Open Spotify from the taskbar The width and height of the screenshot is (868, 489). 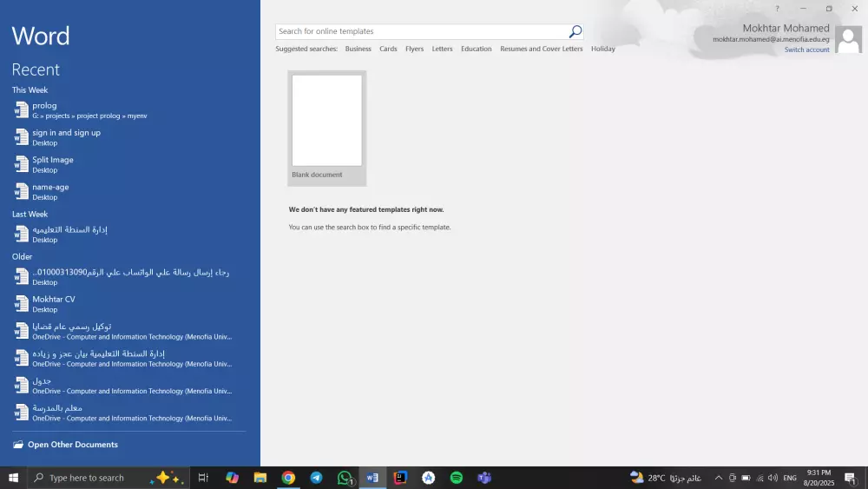pyautogui.click(x=457, y=478)
